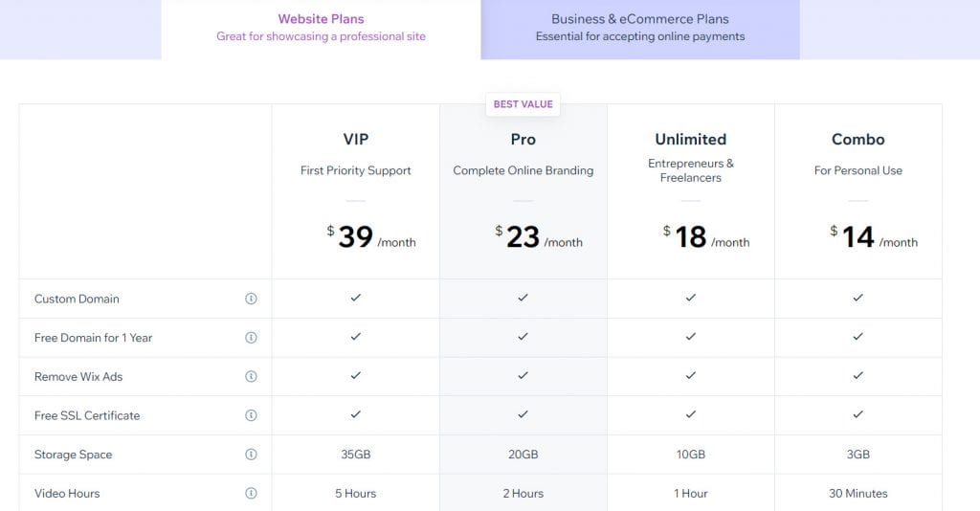Select the Pro plan heading

[x=523, y=140]
